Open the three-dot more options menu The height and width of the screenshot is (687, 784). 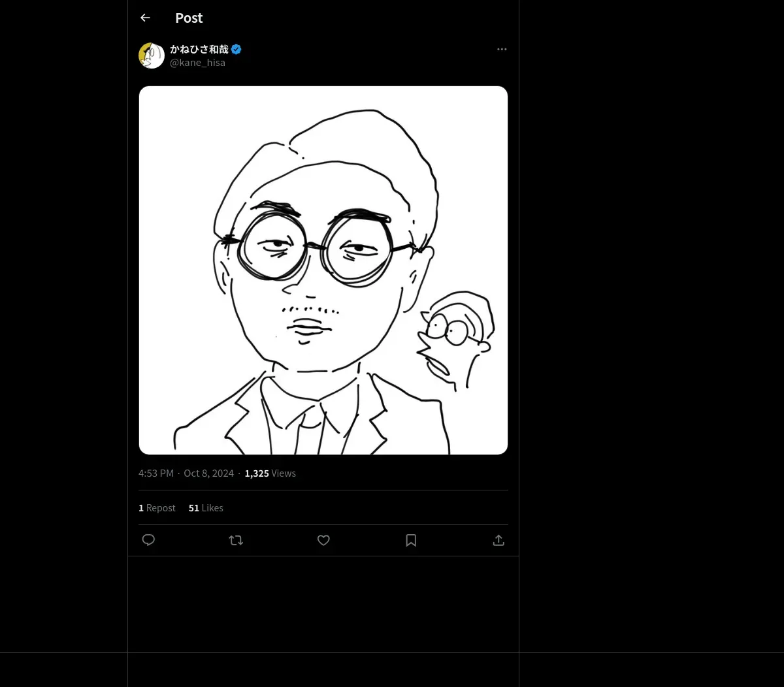click(x=502, y=49)
